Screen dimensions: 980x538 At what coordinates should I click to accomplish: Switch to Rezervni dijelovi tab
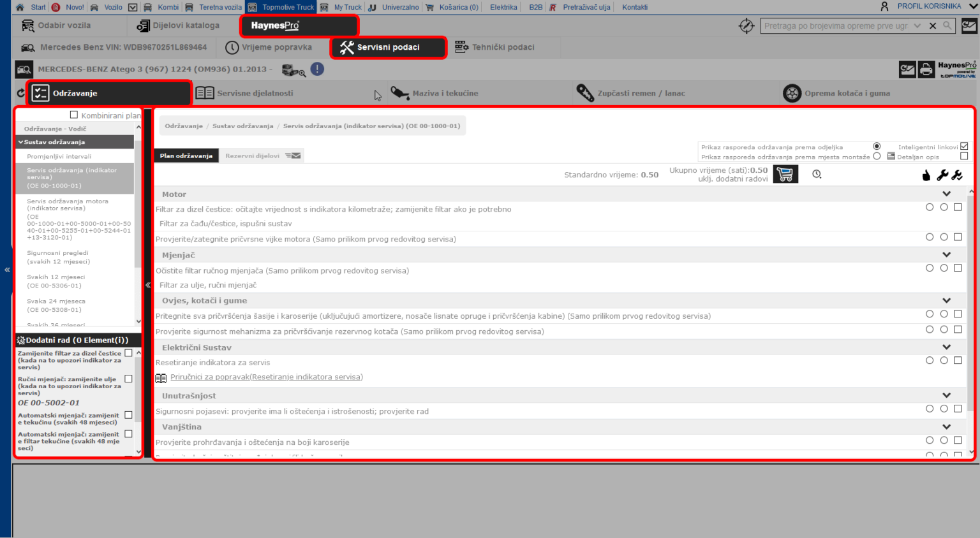[262, 156]
